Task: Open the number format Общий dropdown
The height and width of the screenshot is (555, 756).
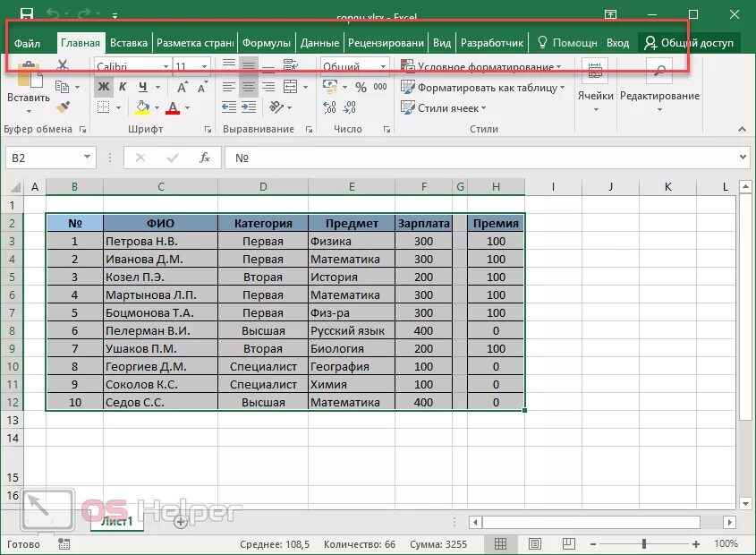Action: click(x=383, y=66)
